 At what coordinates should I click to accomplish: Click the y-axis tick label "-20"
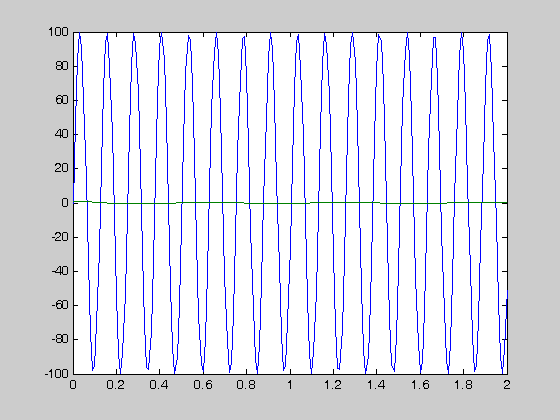point(60,237)
